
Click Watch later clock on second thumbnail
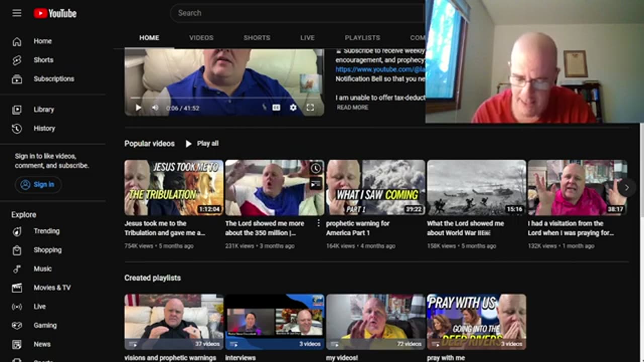tap(315, 168)
